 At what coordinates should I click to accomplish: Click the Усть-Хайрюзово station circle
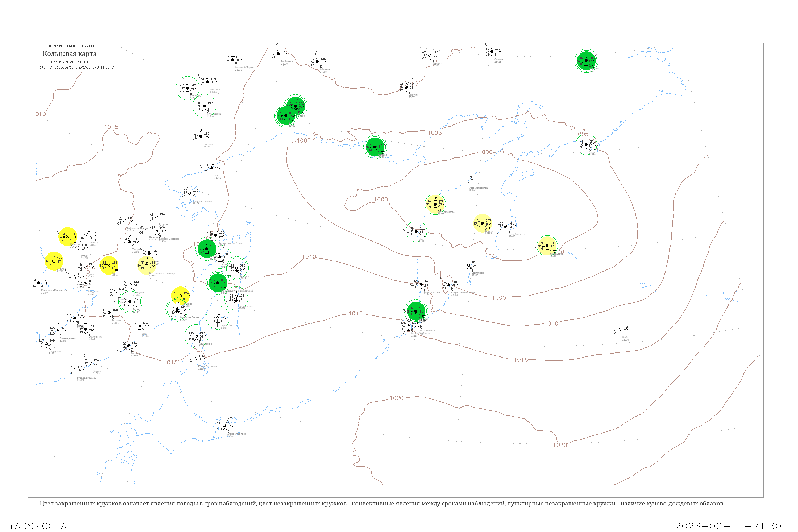point(435,204)
